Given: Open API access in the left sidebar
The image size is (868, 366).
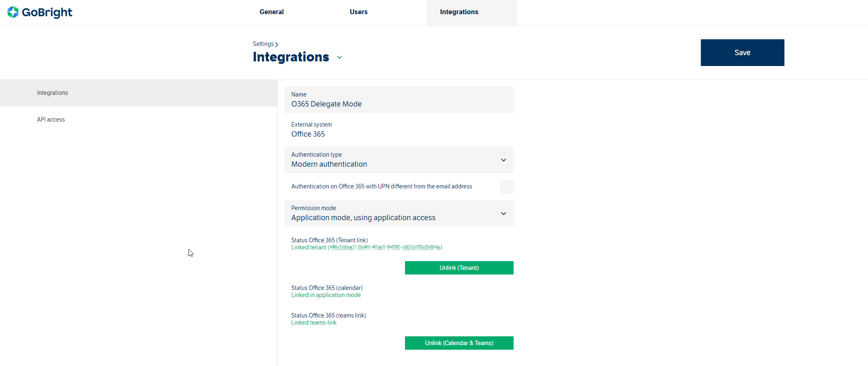Looking at the screenshot, I should point(51,119).
